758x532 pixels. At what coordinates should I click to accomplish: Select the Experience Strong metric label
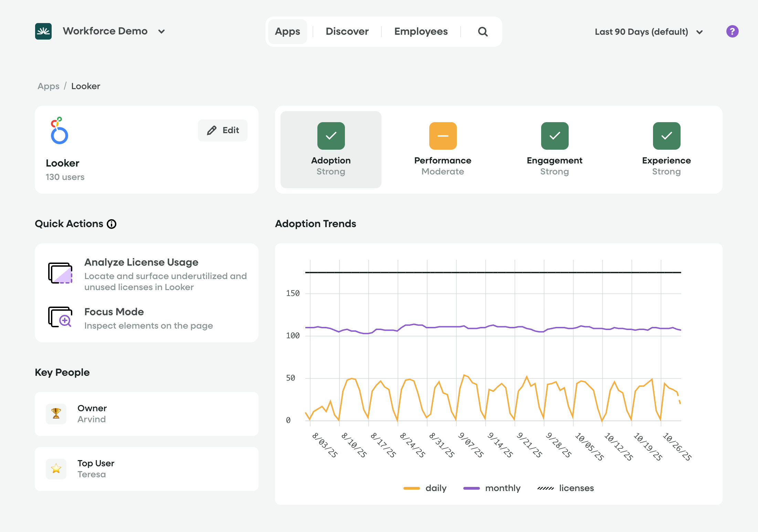[666, 166]
